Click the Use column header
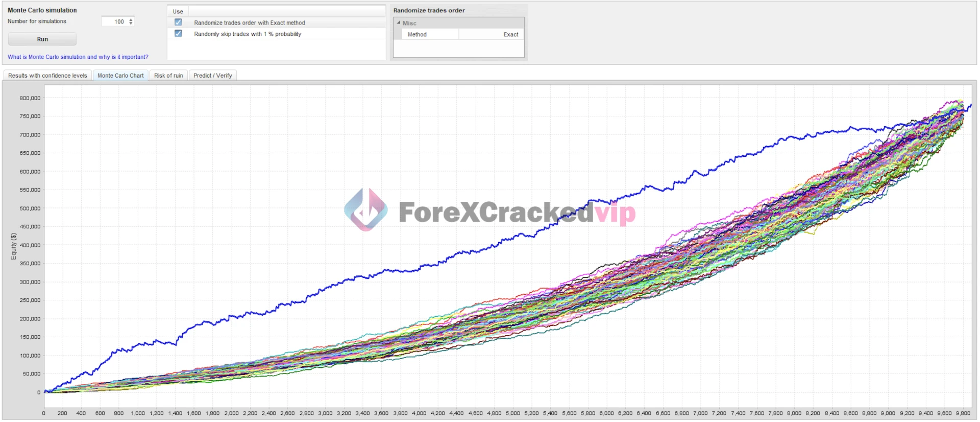Screen dimensions: 980x422 click(178, 11)
